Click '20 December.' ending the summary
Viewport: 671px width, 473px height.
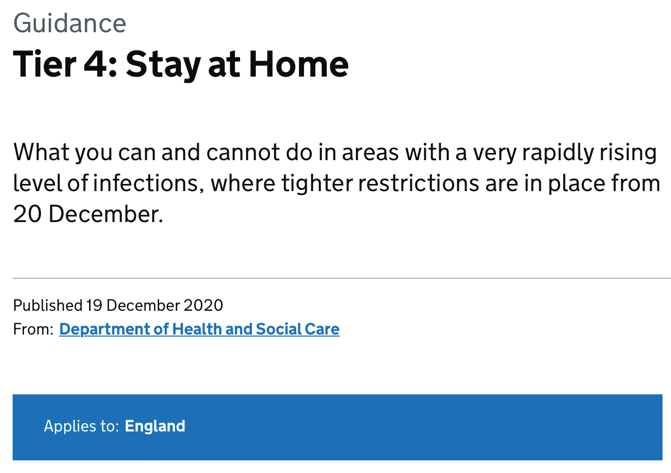click(x=88, y=213)
